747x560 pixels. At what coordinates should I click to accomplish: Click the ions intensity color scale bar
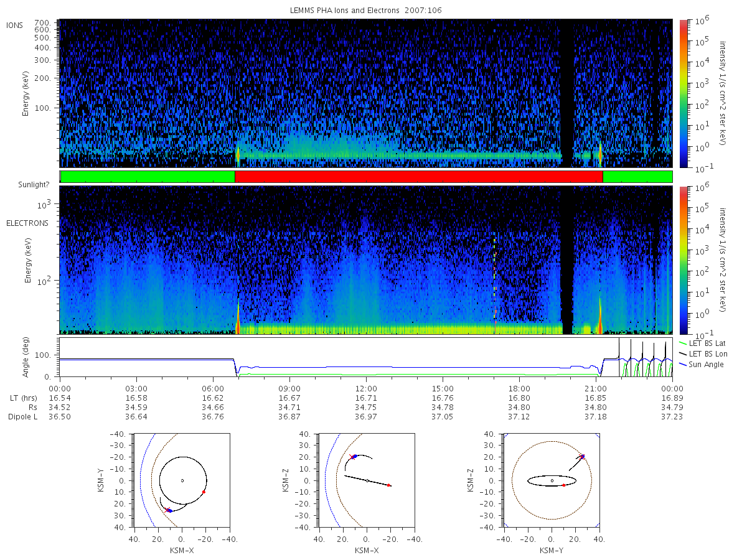[x=684, y=93]
